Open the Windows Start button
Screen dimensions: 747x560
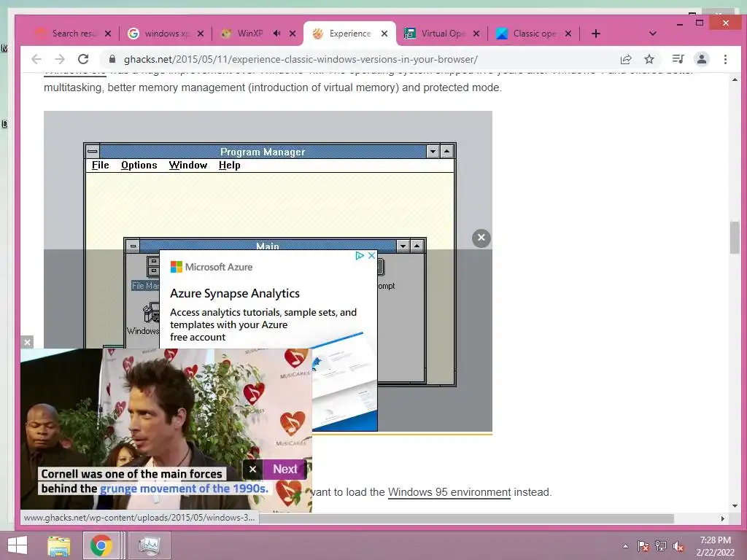pos(18,545)
